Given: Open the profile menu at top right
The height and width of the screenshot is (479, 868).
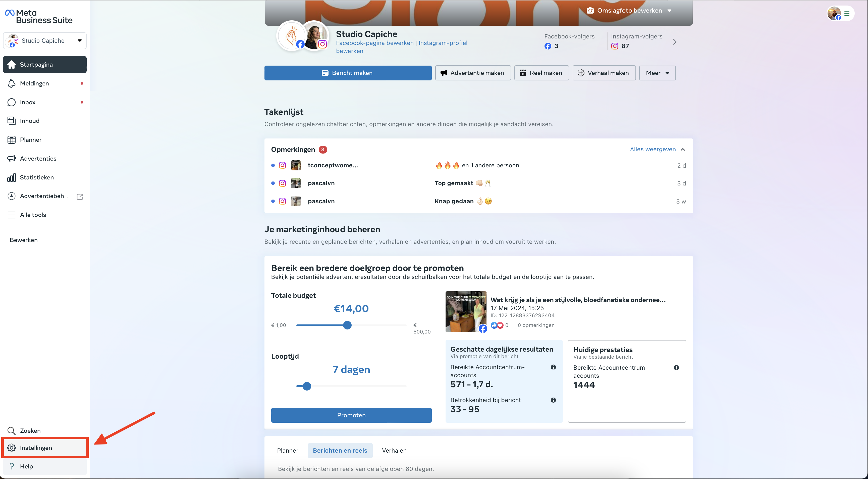Looking at the screenshot, I should (x=840, y=14).
